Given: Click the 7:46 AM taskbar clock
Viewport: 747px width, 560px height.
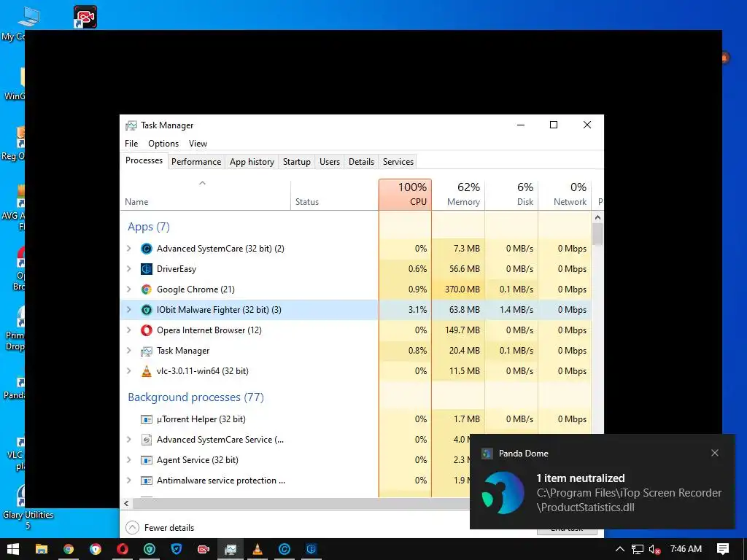Looking at the screenshot, I should pos(686,549).
